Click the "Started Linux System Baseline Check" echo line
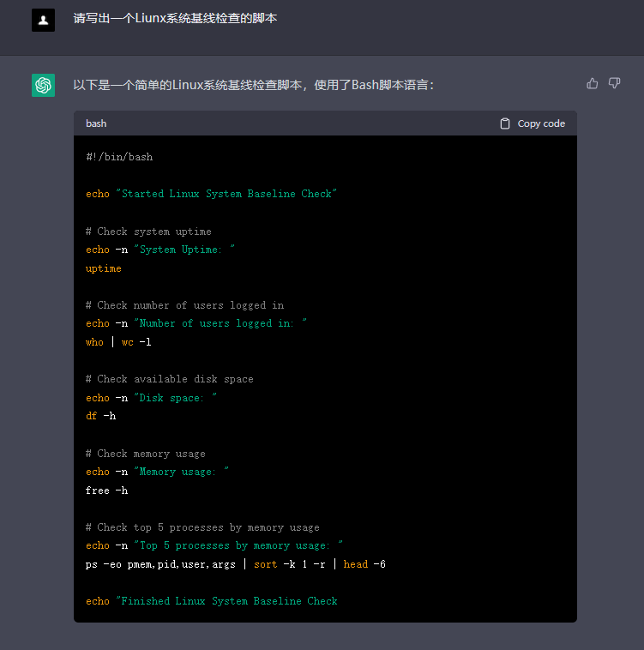 click(x=211, y=194)
